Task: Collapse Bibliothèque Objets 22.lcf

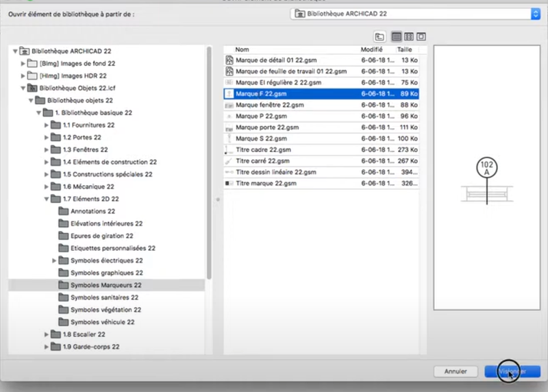Action: coord(23,88)
